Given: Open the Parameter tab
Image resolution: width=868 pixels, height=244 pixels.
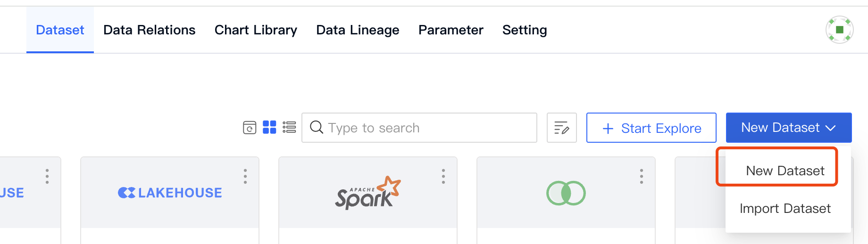Looking at the screenshot, I should [451, 30].
